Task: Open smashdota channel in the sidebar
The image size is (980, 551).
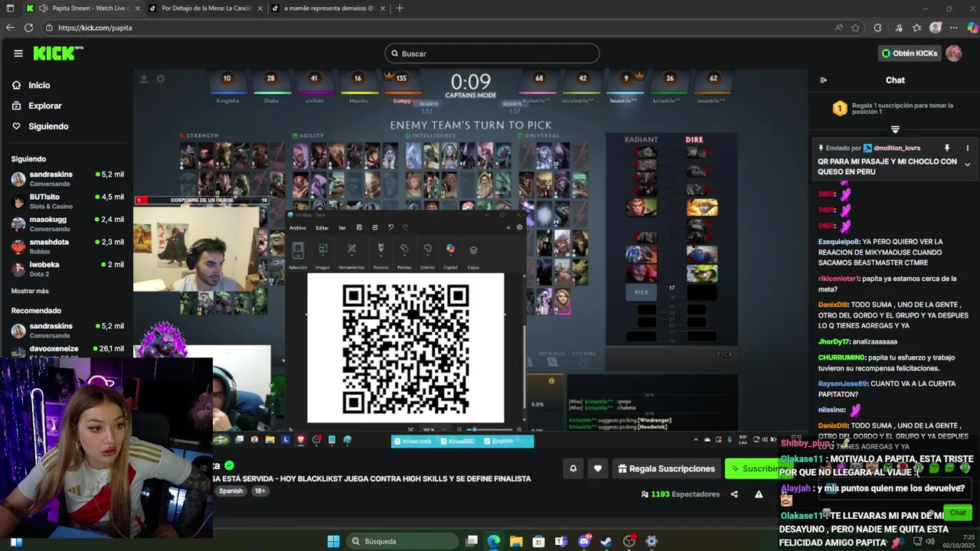Action: (x=67, y=246)
